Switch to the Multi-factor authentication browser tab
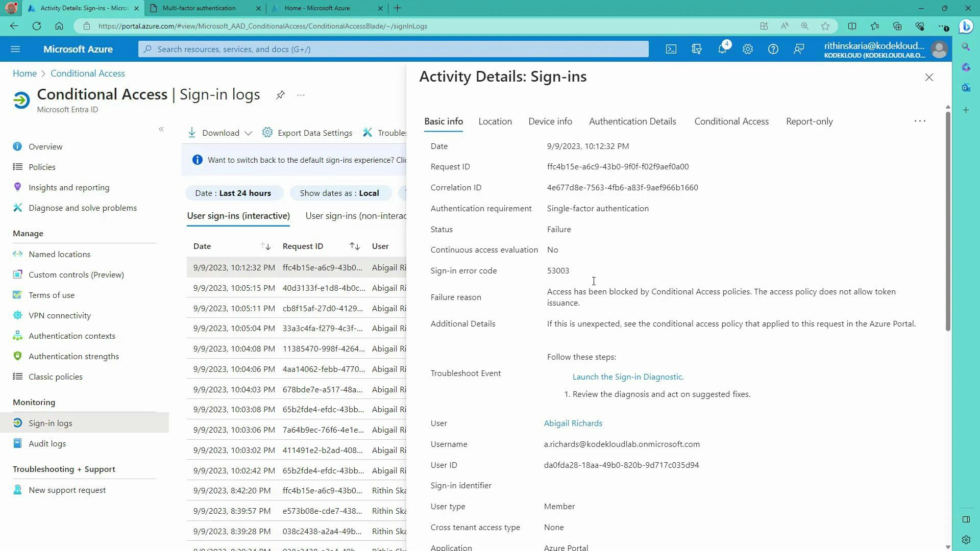The width and height of the screenshot is (980, 551). pos(200,8)
